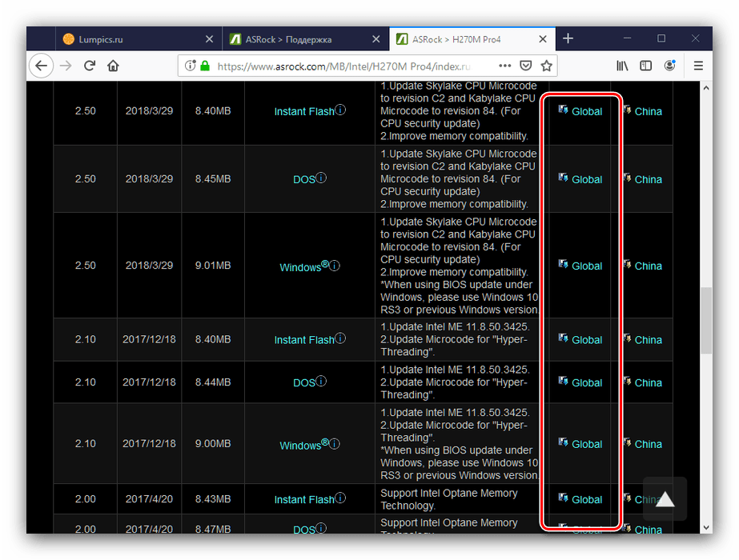This screenshot has width=739, height=560.
Task: Click info icon beside 2.00 Instant Flash
Action: pyautogui.click(x=340, y=498)
